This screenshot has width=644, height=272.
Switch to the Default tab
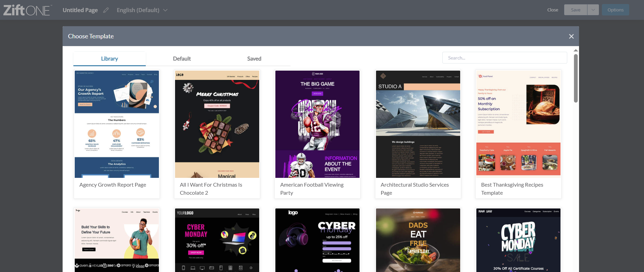(182, 59)
